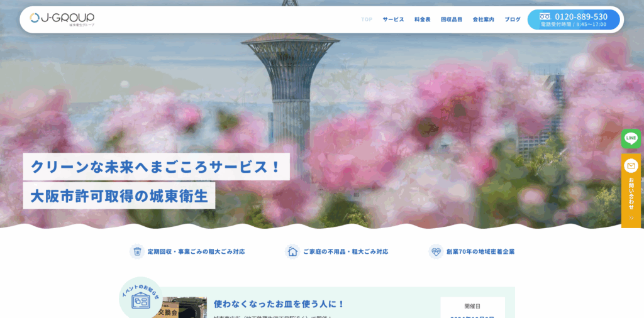Click the 開催日 event date box
The height and width of the screenshot is (318, 644).
click(x=472, y=307)
